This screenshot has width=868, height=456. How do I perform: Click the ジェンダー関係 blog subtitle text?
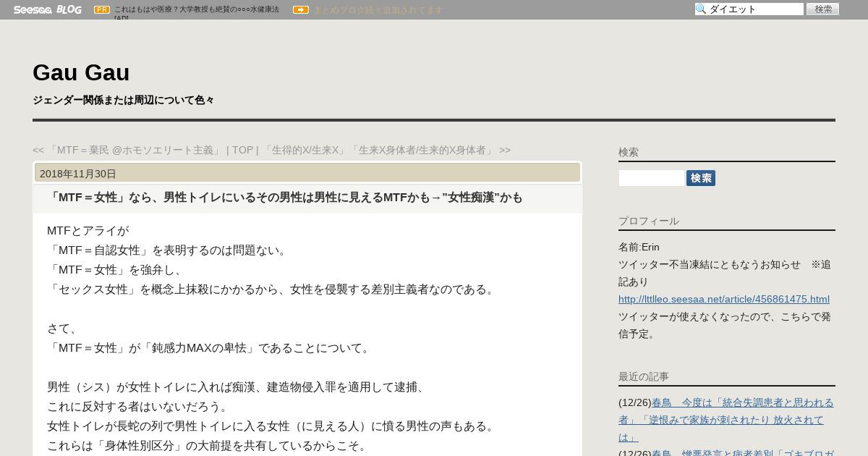123,100
